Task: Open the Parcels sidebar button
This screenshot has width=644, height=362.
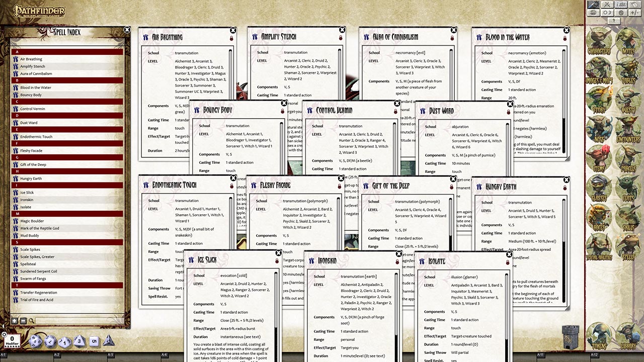Action: point(627,159)
